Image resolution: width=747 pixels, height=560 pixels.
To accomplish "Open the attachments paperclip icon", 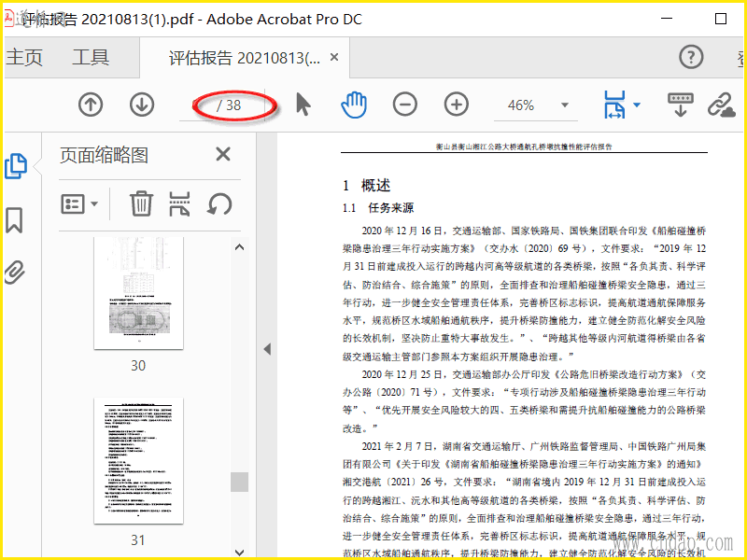I will click(x=14, y=273).
